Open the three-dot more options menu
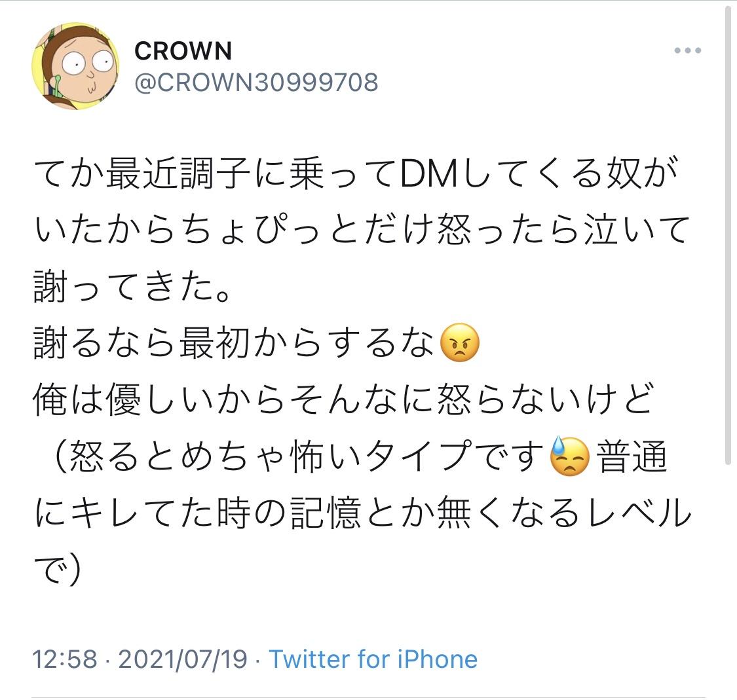The width and height of the screenshot is (737, 700). tap(687, 50)
